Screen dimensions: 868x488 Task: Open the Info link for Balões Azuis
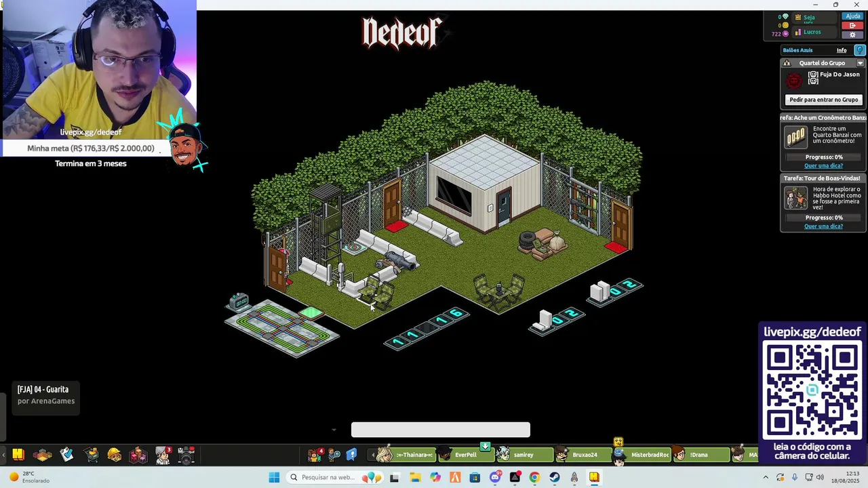842,50
